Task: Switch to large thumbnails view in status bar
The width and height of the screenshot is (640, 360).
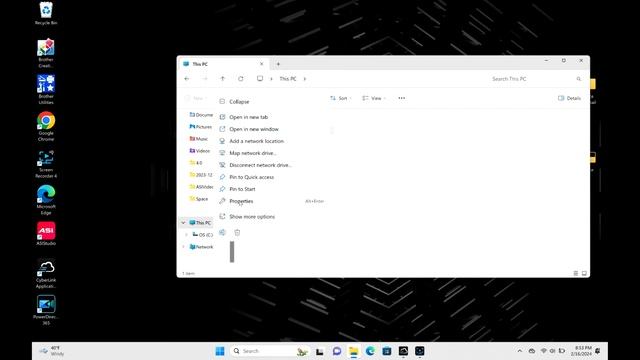Action: pyautogui.click(x=584, y=273)
